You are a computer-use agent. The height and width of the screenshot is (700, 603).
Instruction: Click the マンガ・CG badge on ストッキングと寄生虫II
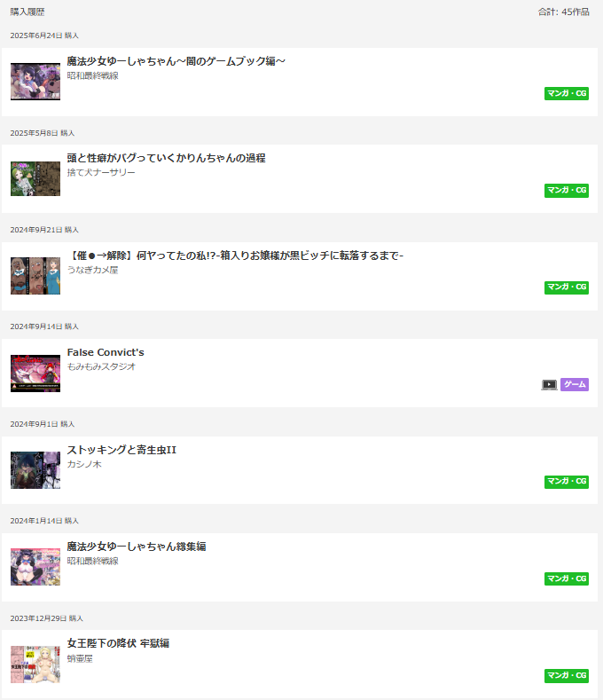tap(567, 481)
